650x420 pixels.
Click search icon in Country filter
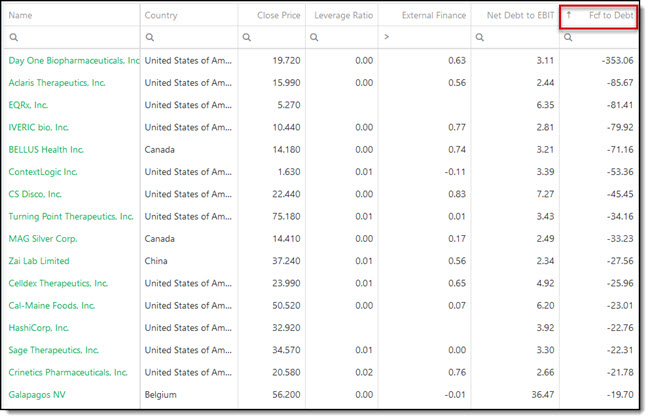pyautogui.click(x=150, y=37)
